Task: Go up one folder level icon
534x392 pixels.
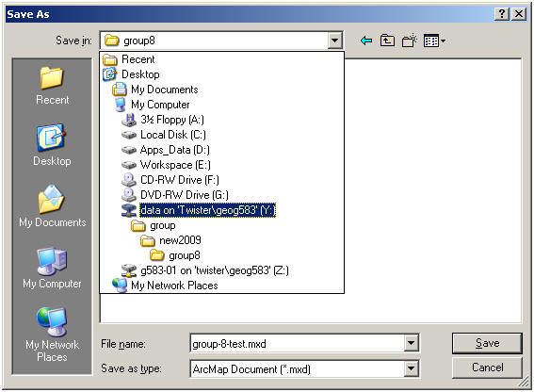Action: pyautogui.click(x=387, y=41)
